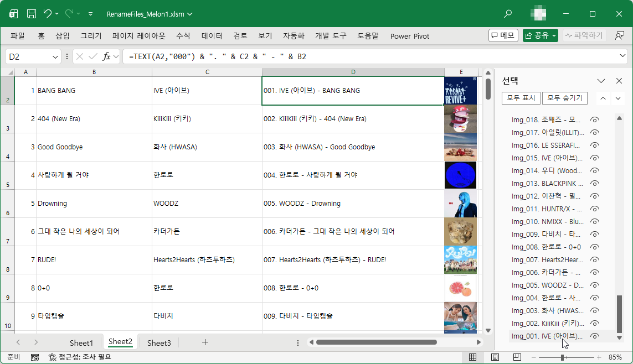Viewport: 633px width, 364px height.
Task: Open selection pane options chevron
Action: [x=601, y=81]
